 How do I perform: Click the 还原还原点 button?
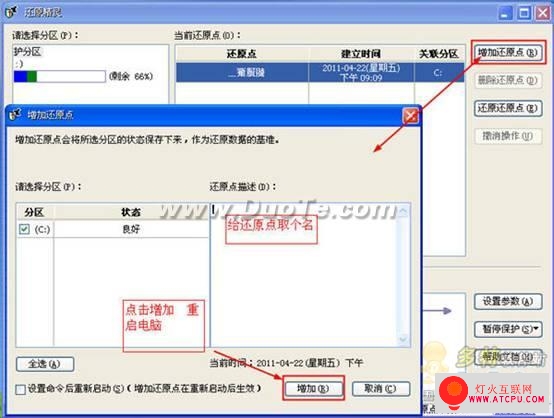508,108
